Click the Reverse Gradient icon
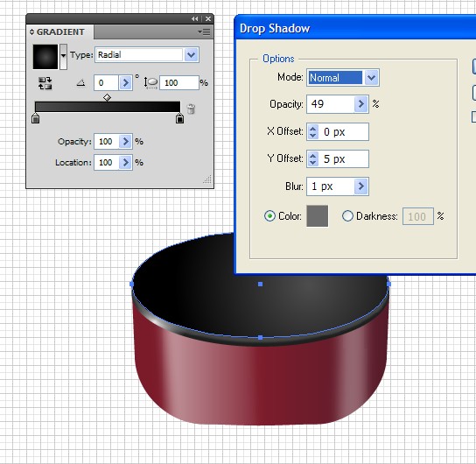 45,83
